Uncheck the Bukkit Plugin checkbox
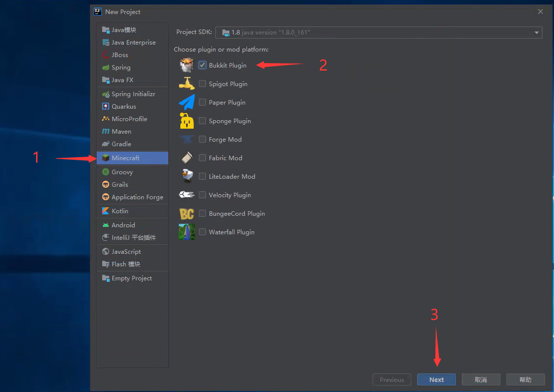 tap(202, 65)
